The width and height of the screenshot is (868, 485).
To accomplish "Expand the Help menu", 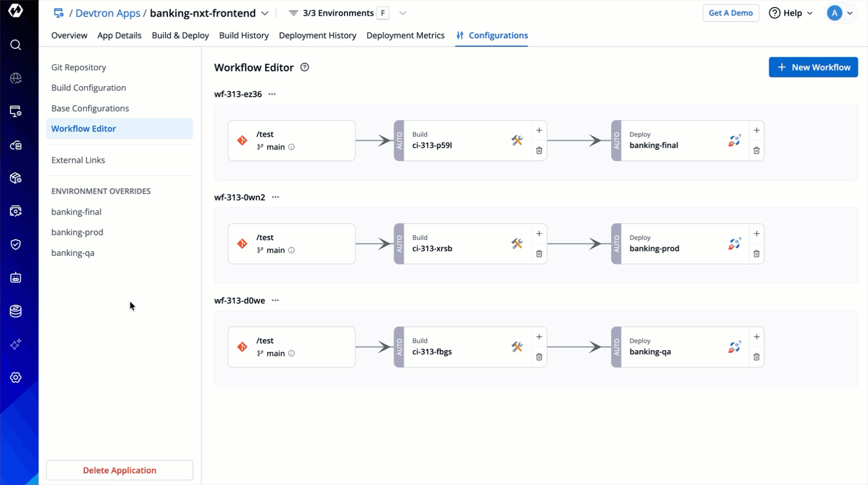I will (x=791, y=13).
